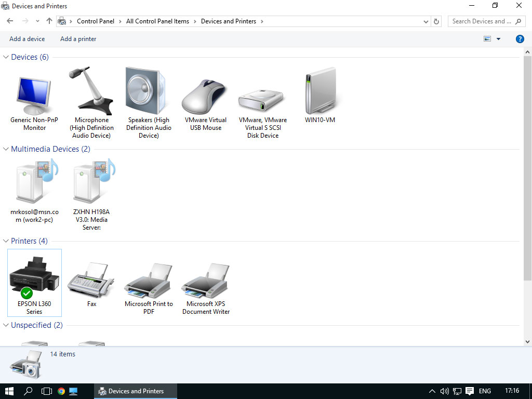Go to Control Panel in address bar
The height and width of the screenshot is (399, 532).
click(95, 21)
